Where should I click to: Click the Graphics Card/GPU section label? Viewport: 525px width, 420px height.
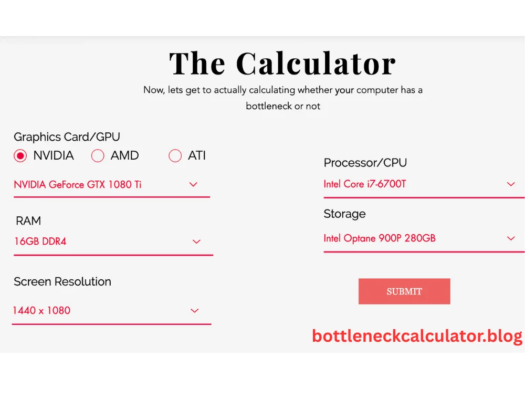[x=67, y=137]
